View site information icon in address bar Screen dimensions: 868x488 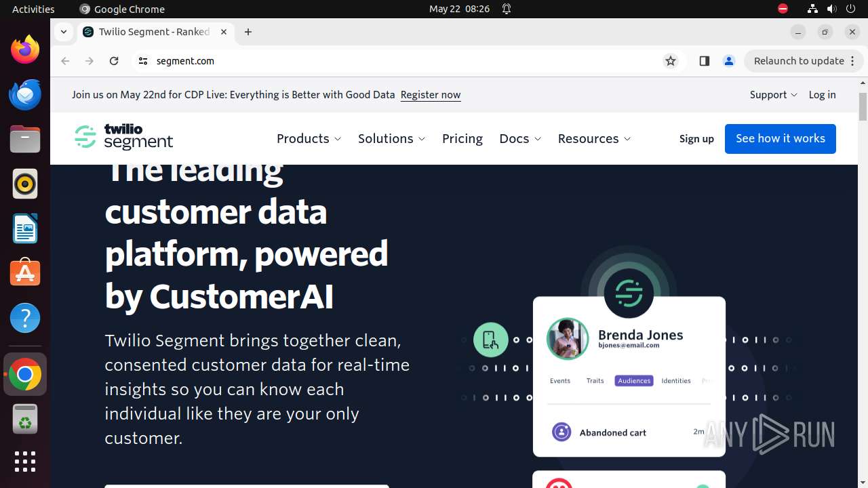(x=142, y=61)
